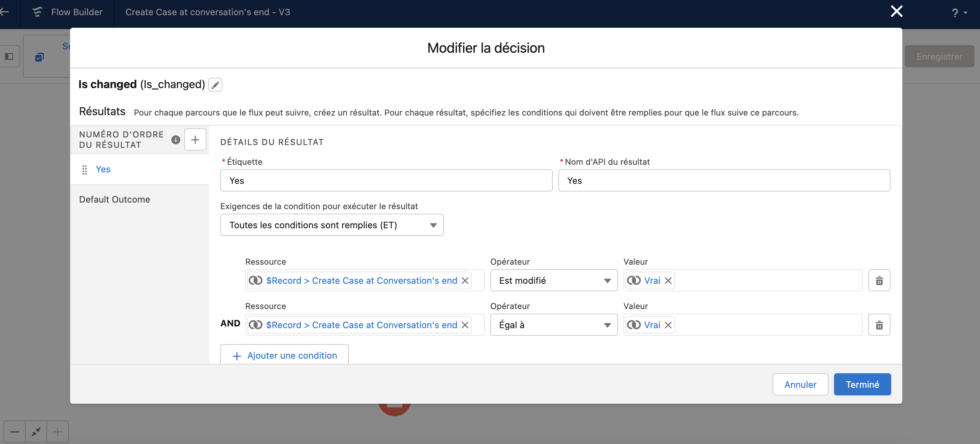The width and height of the screenshot is (980, 444).
Task: Remove first row $Record resource pill
Action: point(465,281)
